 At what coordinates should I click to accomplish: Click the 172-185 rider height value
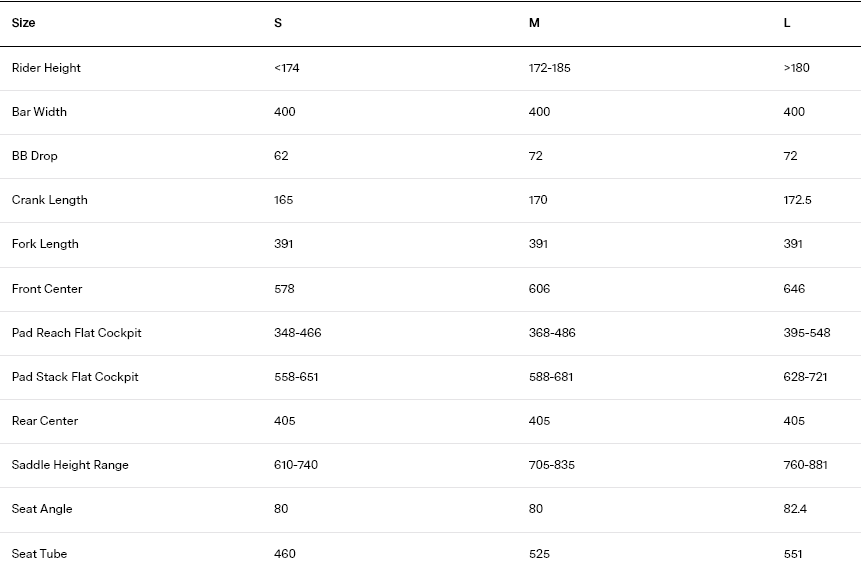click(x=550, y=68)
